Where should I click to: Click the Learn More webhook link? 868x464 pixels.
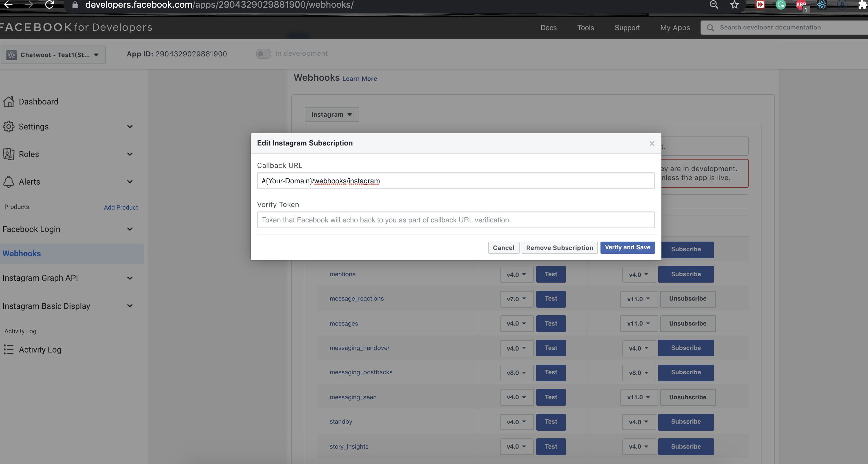pos(359,79)
